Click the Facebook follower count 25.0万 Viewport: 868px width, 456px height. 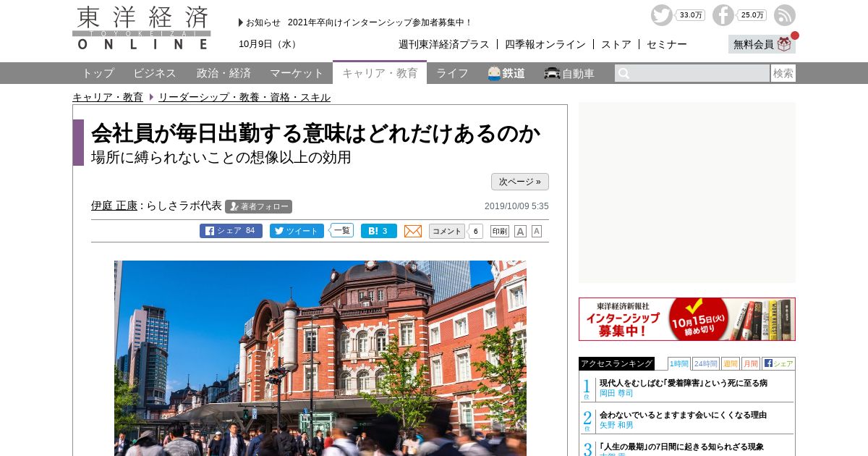coord(752,15)
